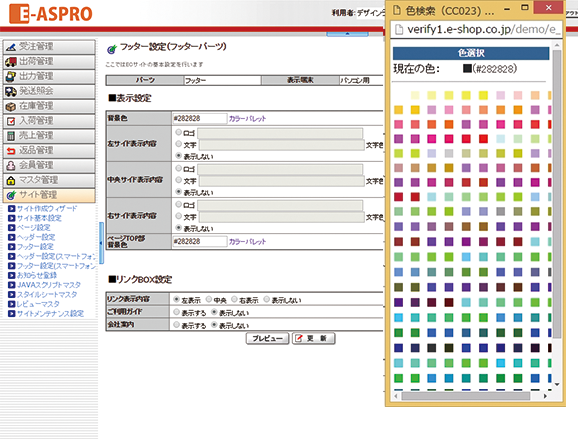Screen dimensions: 578x439
Task: Click the プレビュー button
Action: [x=268, y=338]
